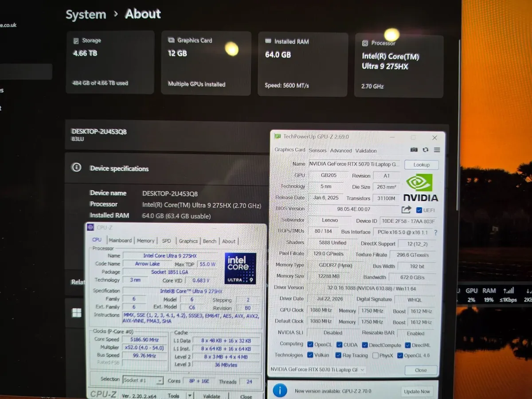Viewport: 532px width, 399px height.
Task: Toggle the OpenGL 4.6 checkbox
Action: click(400, 356)
